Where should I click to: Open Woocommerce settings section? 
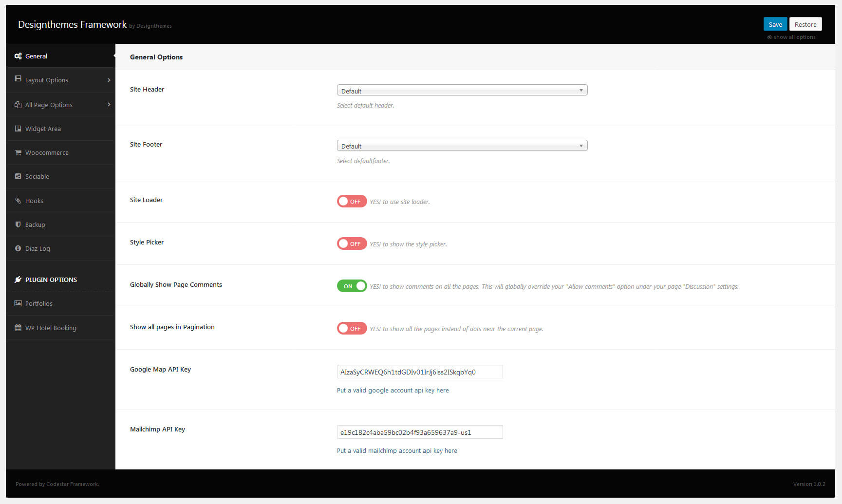[x=60, y=152]
